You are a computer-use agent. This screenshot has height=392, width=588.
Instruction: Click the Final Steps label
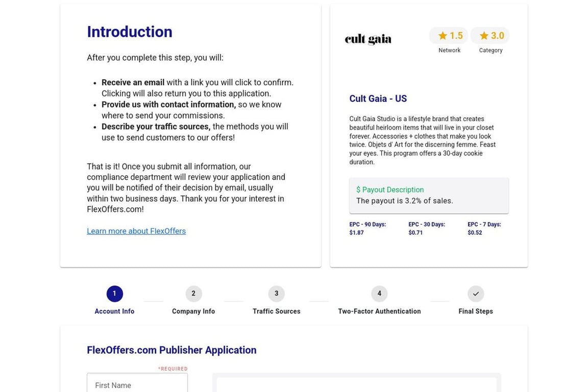476,311
